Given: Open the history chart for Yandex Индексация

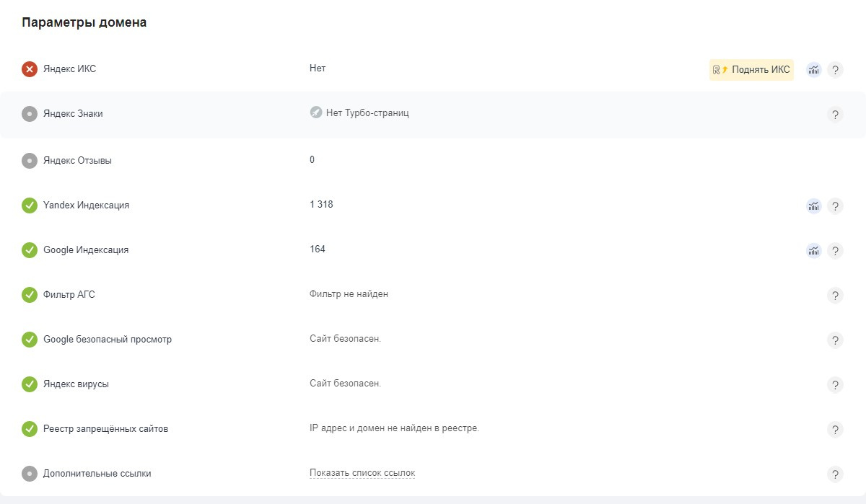Looking at the screenshot, I should coord(814,206).
